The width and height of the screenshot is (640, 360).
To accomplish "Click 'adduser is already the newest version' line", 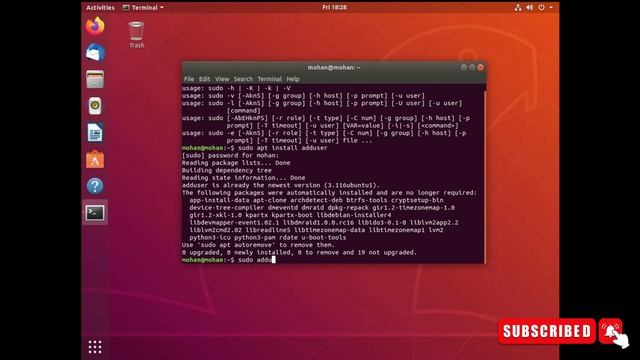I will (x=280, y=185).
